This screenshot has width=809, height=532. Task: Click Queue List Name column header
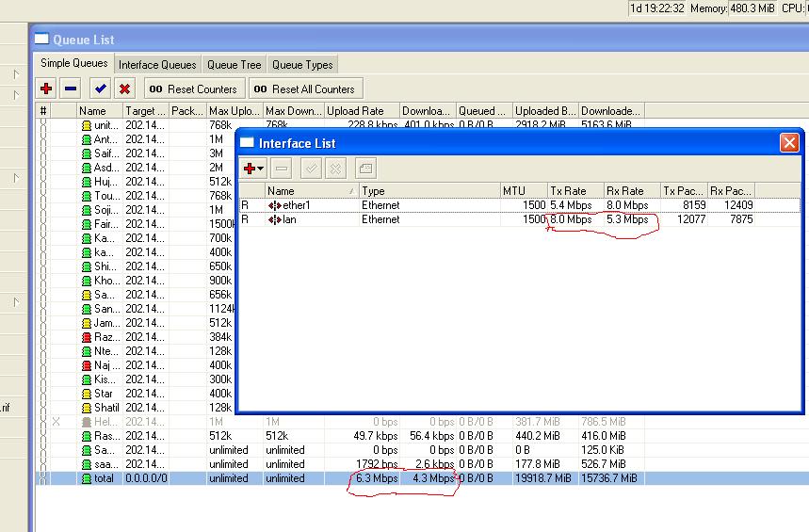tap(100, 111)
